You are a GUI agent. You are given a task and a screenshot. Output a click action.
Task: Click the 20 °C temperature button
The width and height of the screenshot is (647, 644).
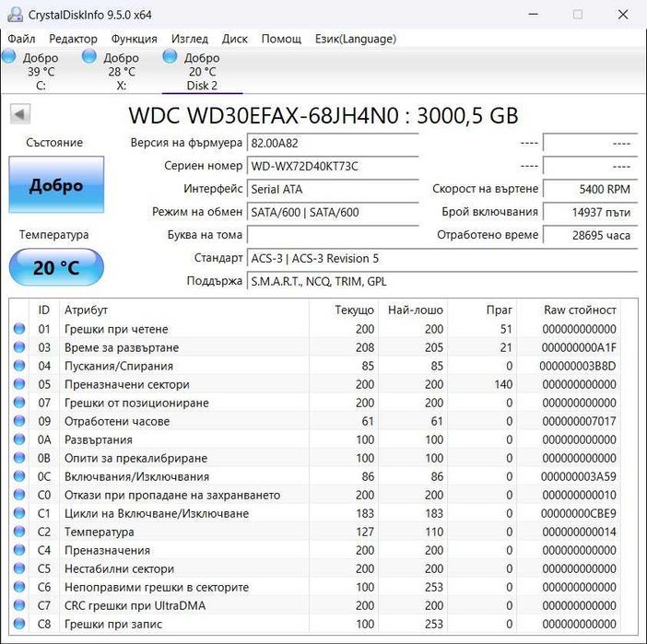[x=56, y=267]
